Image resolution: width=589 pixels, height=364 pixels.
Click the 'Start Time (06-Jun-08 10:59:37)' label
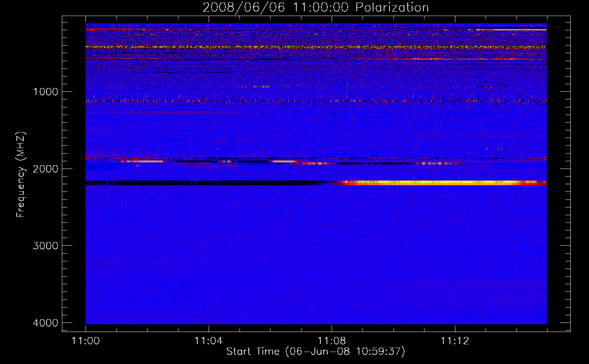click(316, 352)
